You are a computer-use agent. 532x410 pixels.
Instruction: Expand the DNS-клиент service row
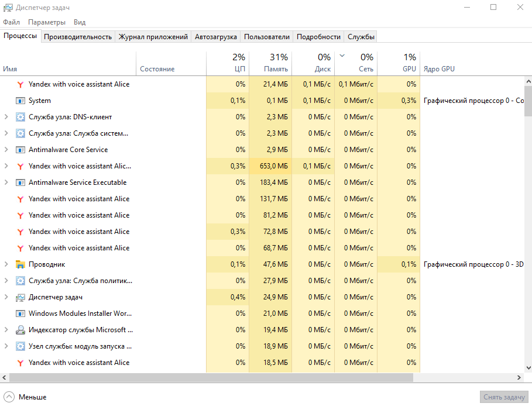(6, 117)
